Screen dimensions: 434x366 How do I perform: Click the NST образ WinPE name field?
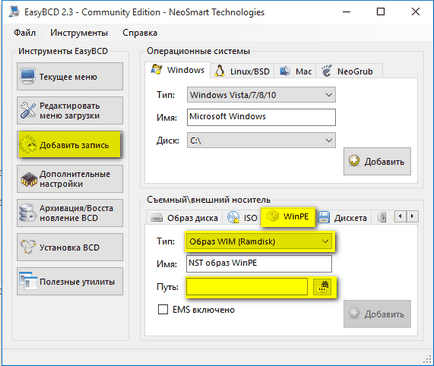[x=259, y=264]
